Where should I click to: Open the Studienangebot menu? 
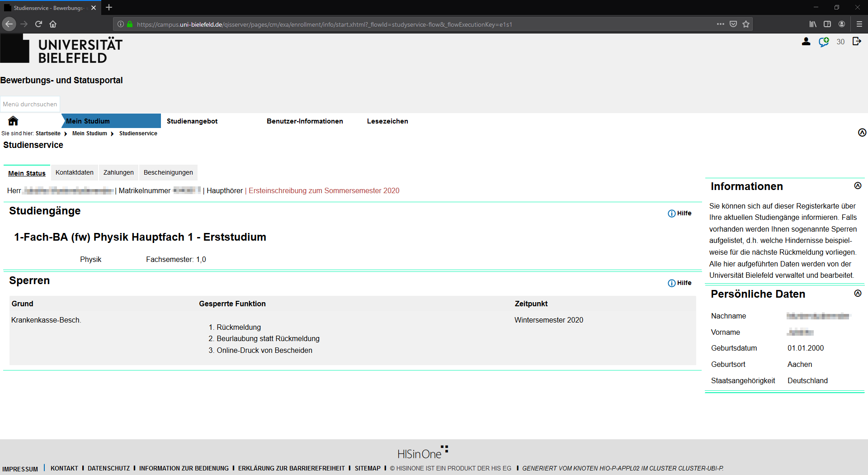192,121
